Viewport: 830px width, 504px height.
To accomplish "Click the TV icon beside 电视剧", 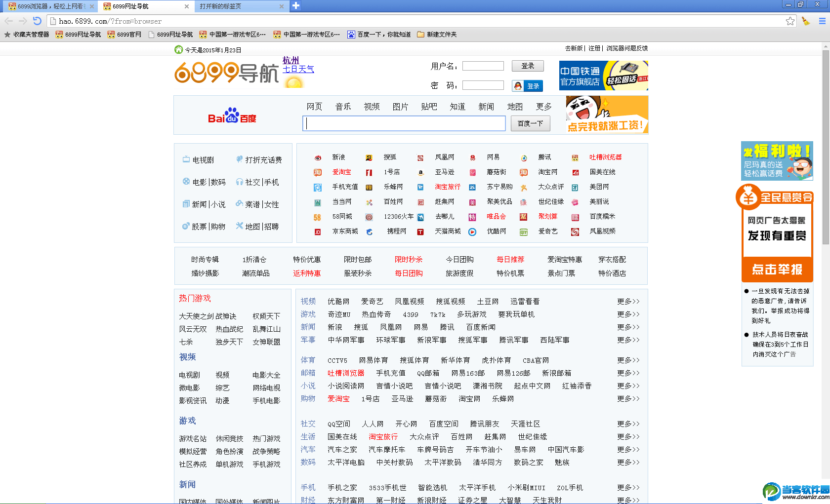I will tap(186, 159).
